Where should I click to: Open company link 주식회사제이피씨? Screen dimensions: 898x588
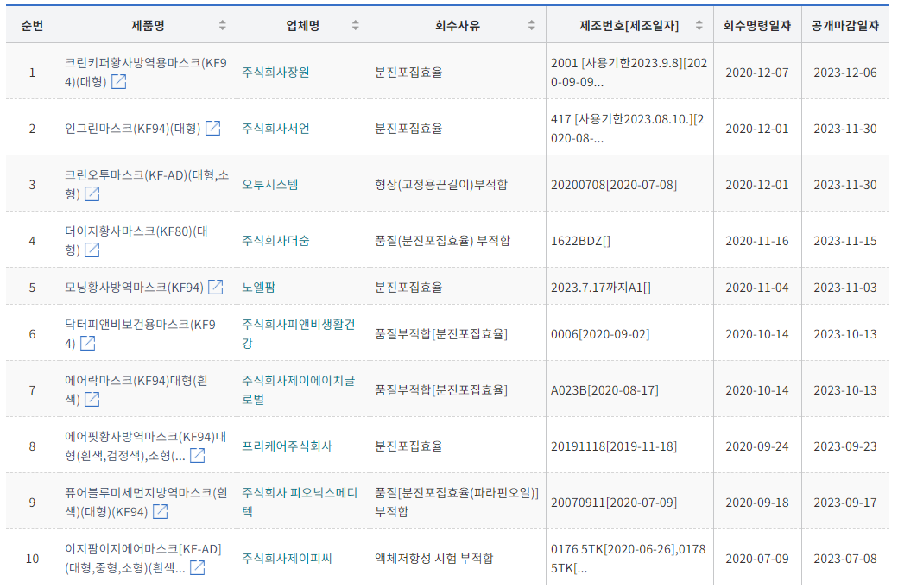287,559
